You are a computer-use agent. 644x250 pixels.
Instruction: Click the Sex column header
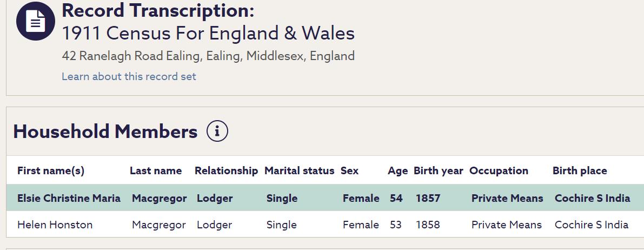349,171
